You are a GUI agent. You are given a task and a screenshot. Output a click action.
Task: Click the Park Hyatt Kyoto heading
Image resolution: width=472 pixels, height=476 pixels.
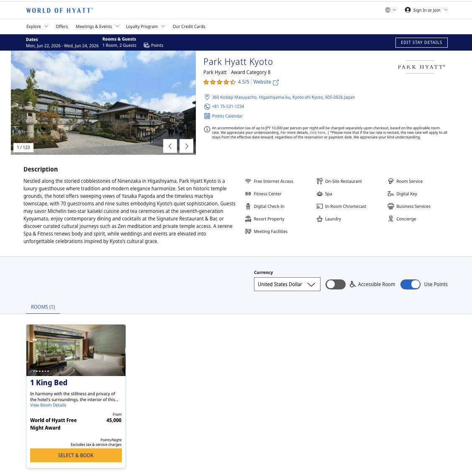(x=238, y=61)
